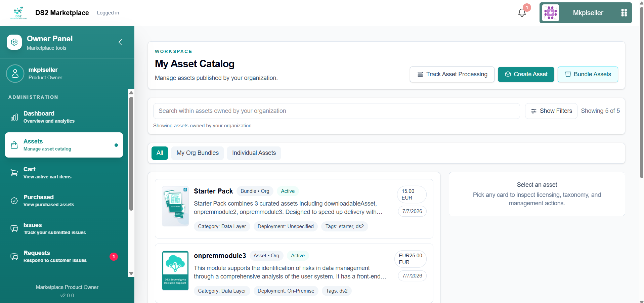Click sidebar scrollbar up arrow
644x303 pixels.
click(x=131, y=92)
